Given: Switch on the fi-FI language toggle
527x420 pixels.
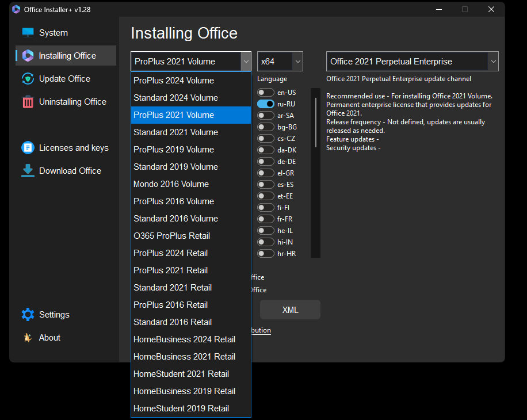Looking at the screenshot, I should point(266,207).
